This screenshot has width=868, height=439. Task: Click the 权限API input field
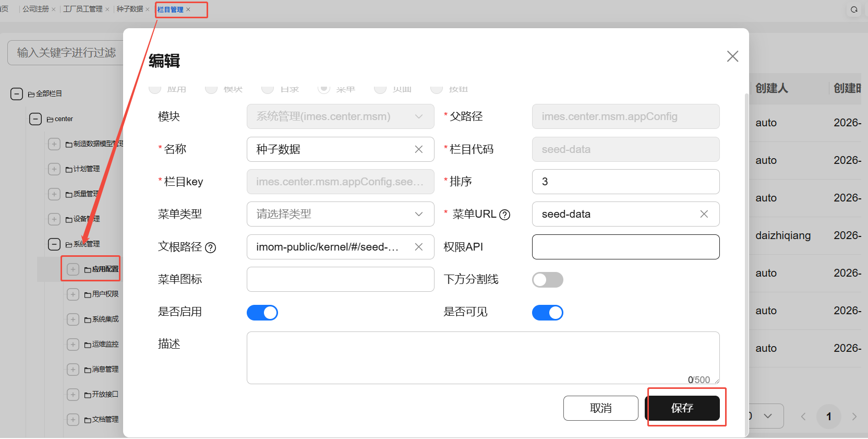(626, 247)
